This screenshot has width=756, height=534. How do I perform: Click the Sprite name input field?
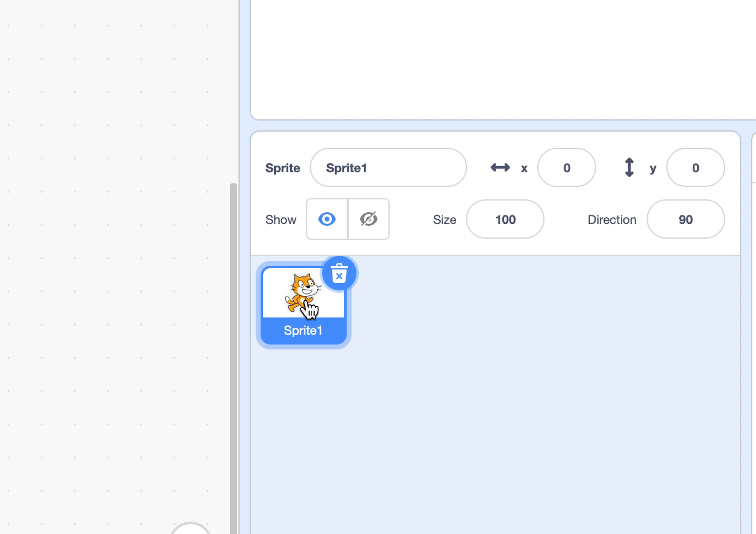coord(388,167)
